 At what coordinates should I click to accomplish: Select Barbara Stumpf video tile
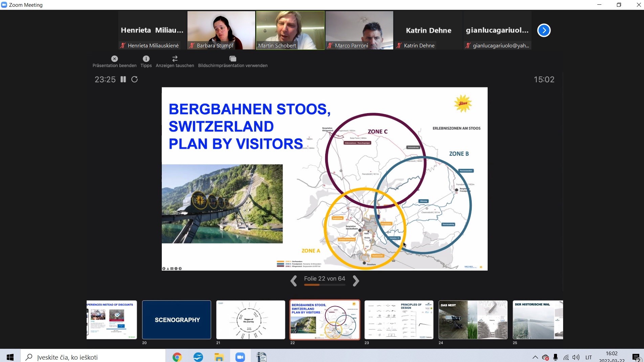221,30
